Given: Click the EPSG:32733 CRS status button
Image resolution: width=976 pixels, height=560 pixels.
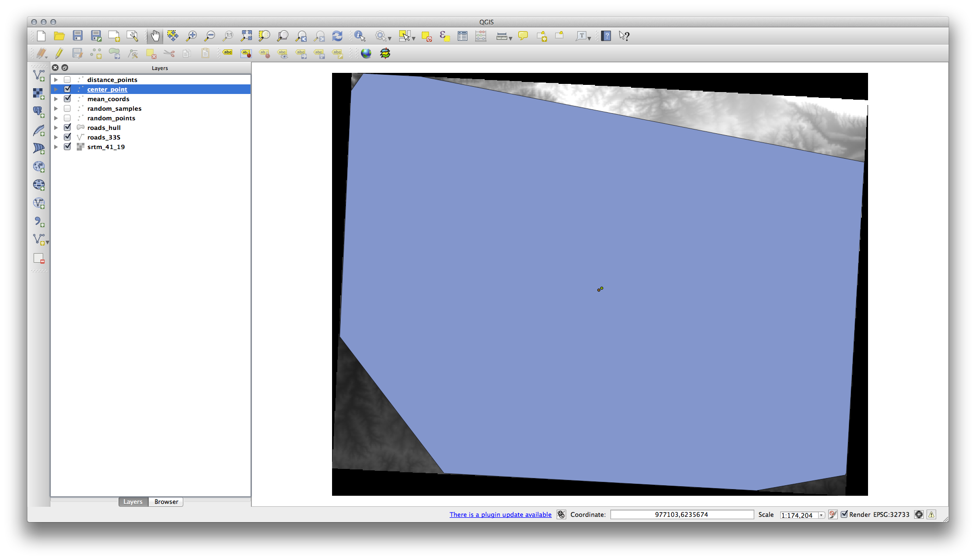Looking at the screenshot, I should 891,514.
